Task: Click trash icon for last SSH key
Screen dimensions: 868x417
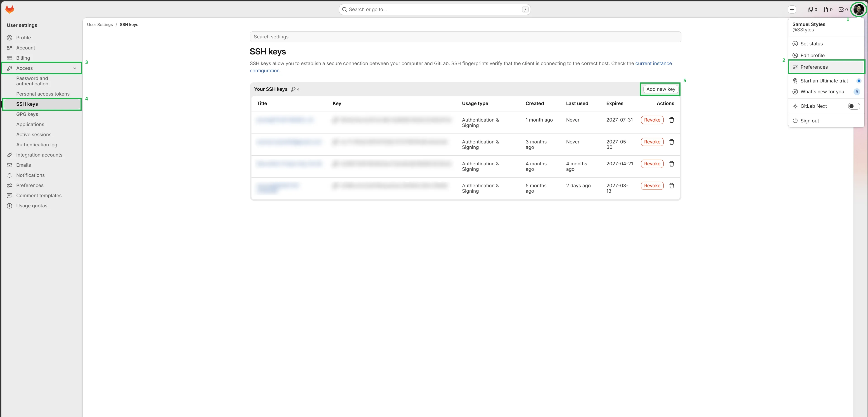Action: click(671, 185)
